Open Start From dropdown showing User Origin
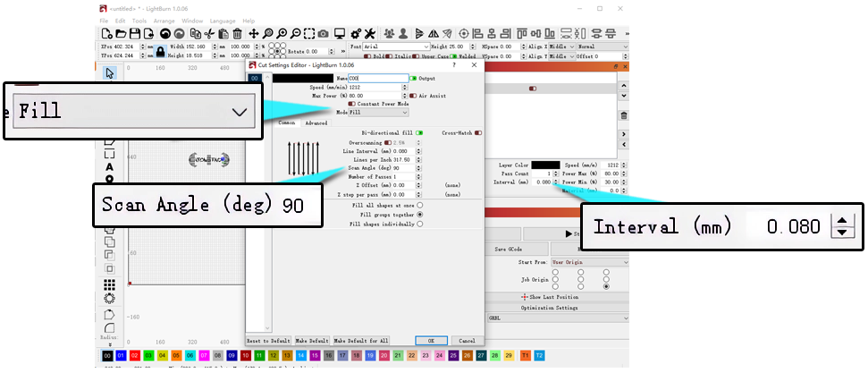868x373 pixels. pyautogui.click(x=590, y=262)
